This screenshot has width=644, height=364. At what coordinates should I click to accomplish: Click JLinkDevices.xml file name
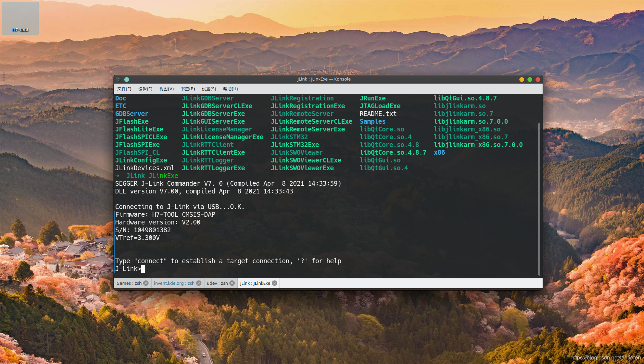[x=145, y=168]
